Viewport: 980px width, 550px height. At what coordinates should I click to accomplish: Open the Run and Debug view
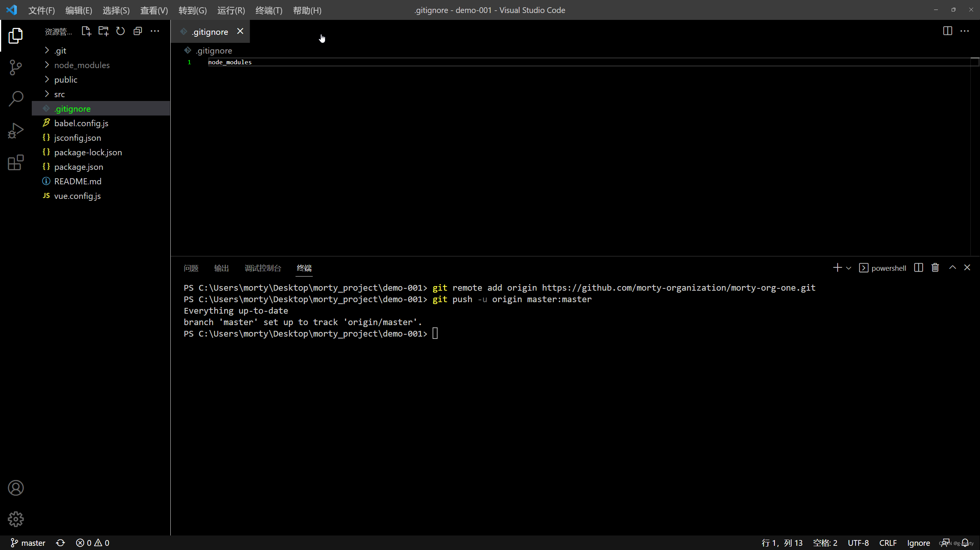[16, 131]
